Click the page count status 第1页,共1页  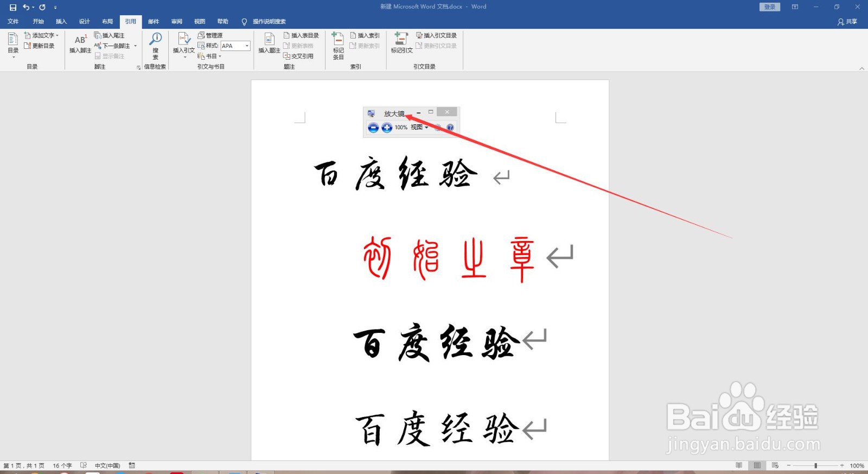[x=24, y=466]
